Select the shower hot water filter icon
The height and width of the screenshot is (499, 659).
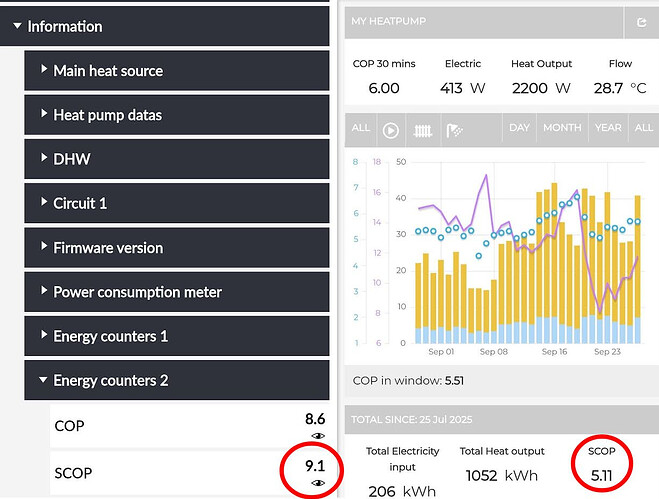coord(454,131)
